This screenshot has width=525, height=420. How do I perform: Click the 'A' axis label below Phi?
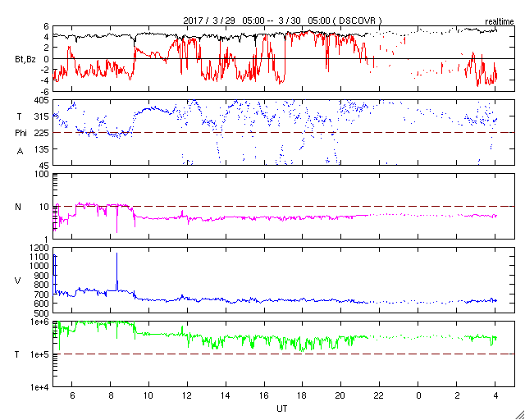20,152
